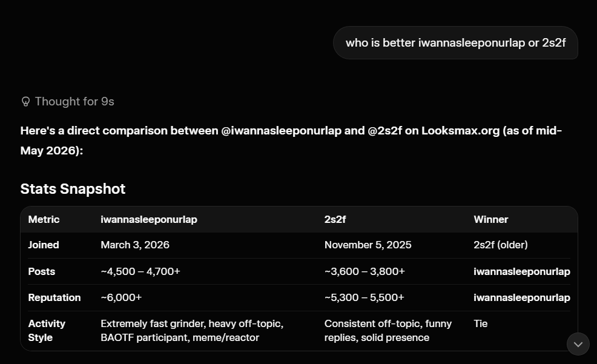Click the Stats Snapshot heading

(73, 189)
